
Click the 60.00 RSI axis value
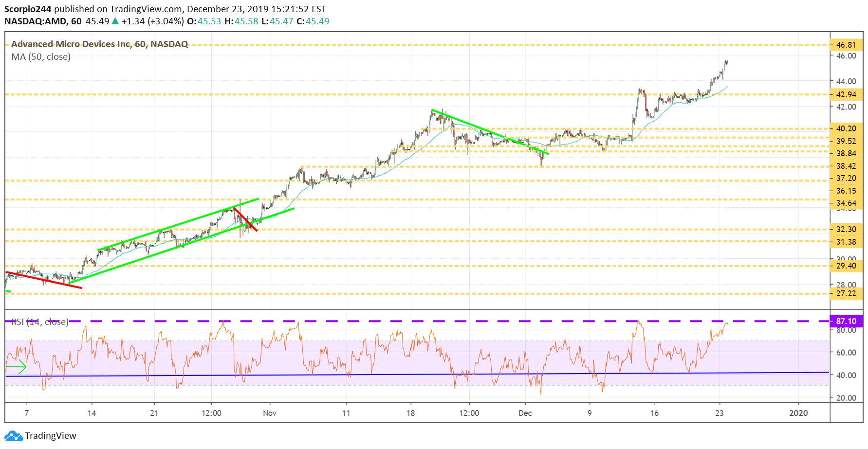[846, 353]
